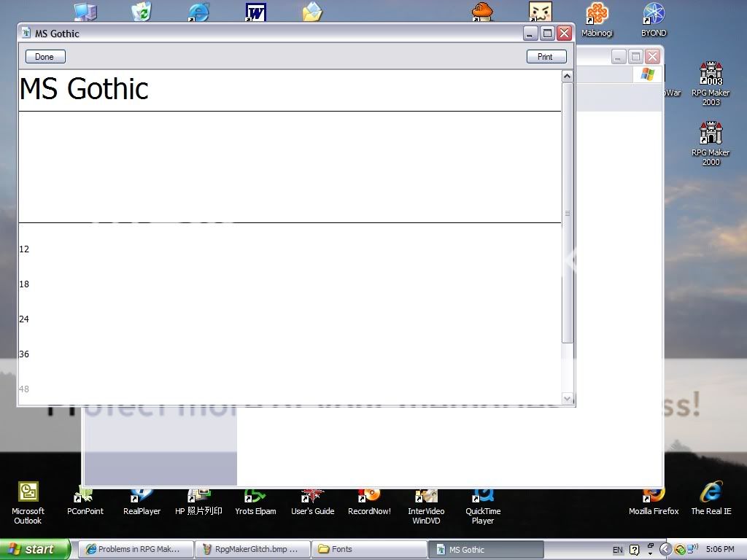The image size is (747, 560).
Task: Open the Start menu
Action: [x=35, y=550]
